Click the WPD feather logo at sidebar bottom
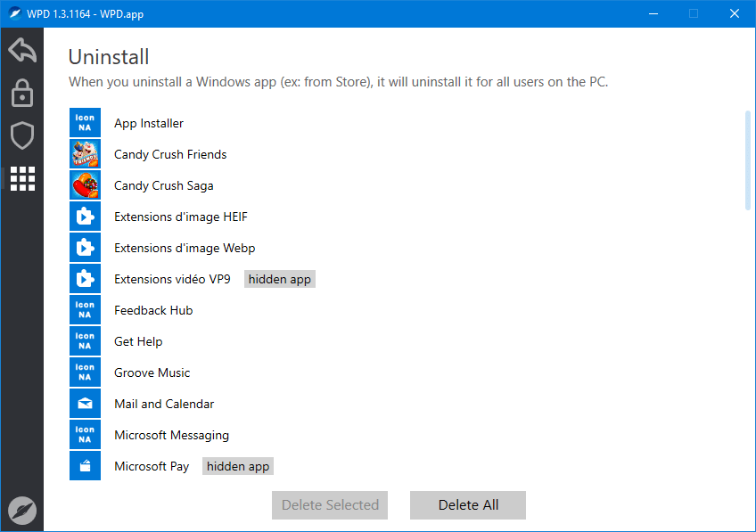The image size is (756, 532). click(22, 510)
